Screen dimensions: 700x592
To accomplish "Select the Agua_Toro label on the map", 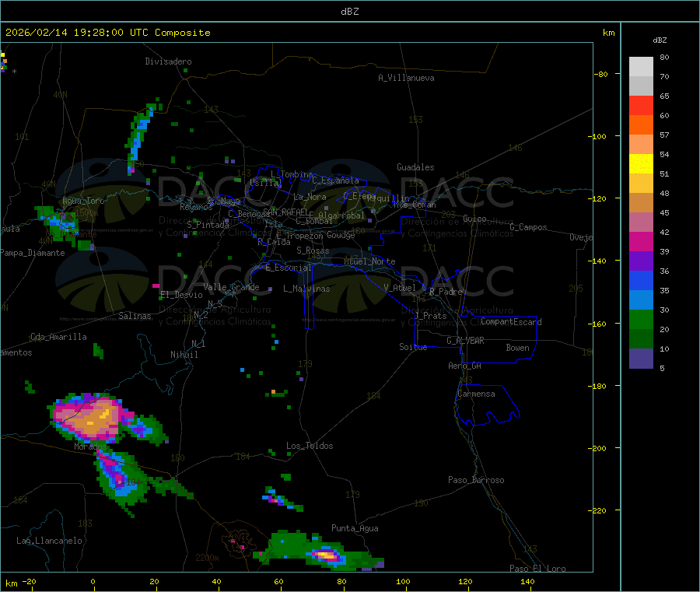I will pyautogui.click(x=83, y=201).
